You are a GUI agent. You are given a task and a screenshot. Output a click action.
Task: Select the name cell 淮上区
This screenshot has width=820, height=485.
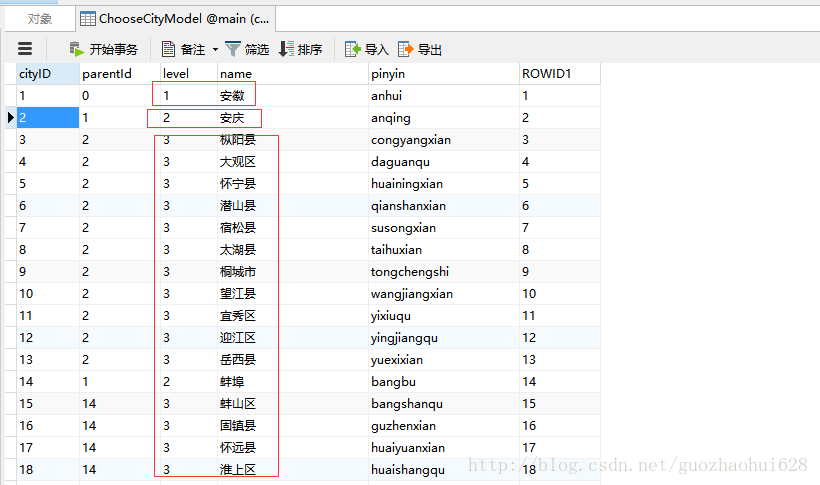293,469
